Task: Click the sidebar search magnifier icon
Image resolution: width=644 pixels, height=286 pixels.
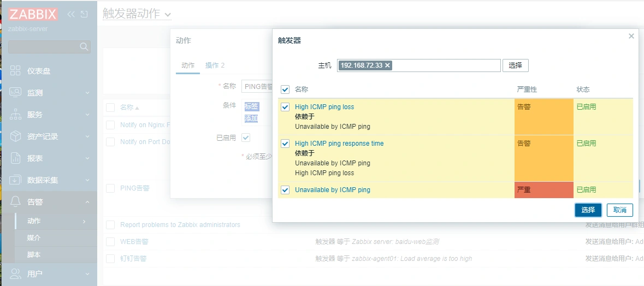Action: 84,47
